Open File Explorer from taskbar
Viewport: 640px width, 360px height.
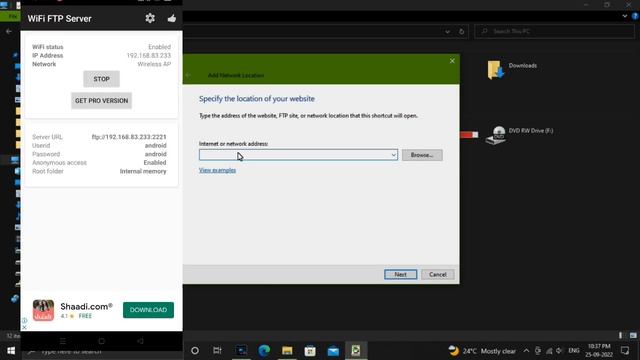(x=287, y=350)
